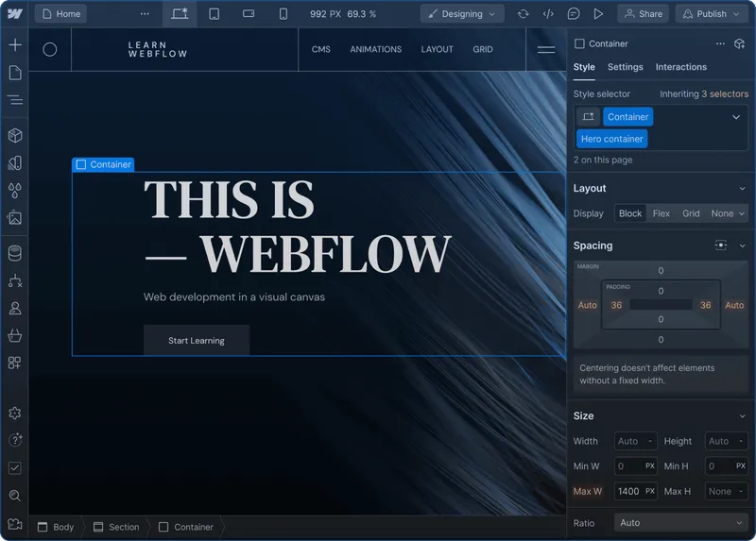Click the create component cube icon

pos(739,43)
